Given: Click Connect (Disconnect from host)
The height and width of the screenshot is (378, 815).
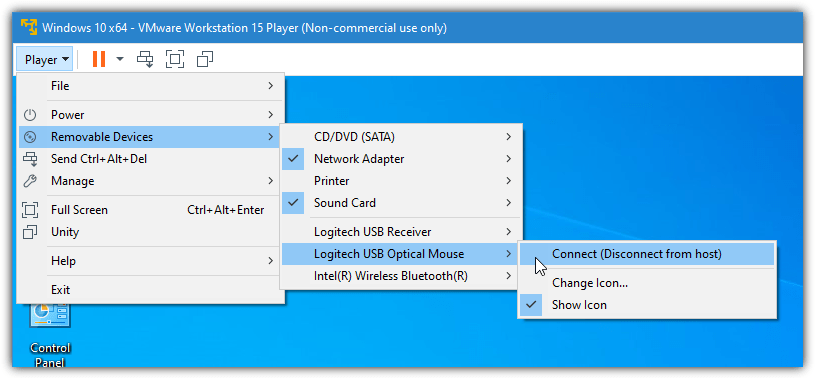Looking at the screenshot, I should click(x=647, y=254).
